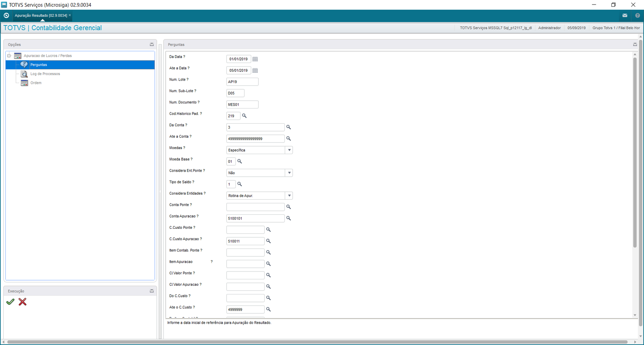The image size is (644, 345).
Task: Click Conta Apuracao field 5100101
Action: [256, 218]
